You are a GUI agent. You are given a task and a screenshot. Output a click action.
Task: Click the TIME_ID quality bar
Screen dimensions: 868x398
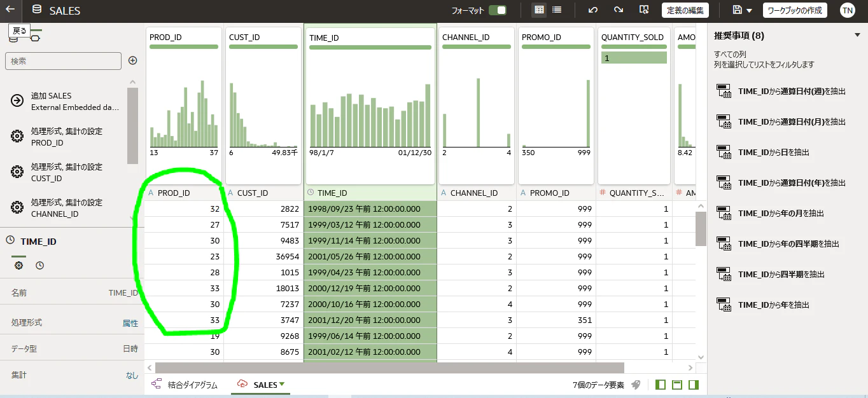coord(370,47)
